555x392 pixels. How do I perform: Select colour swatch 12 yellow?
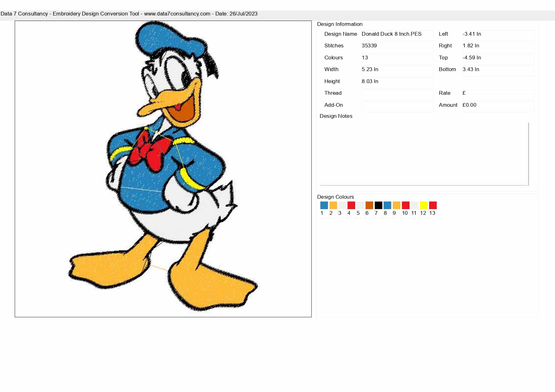tap(424, 205)
